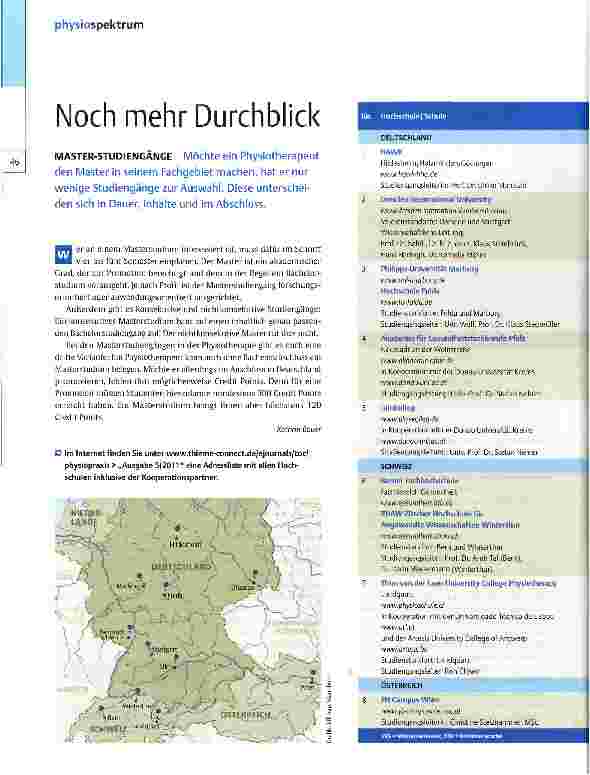Open the Thim van der Laan University College entry

(468, 583)
